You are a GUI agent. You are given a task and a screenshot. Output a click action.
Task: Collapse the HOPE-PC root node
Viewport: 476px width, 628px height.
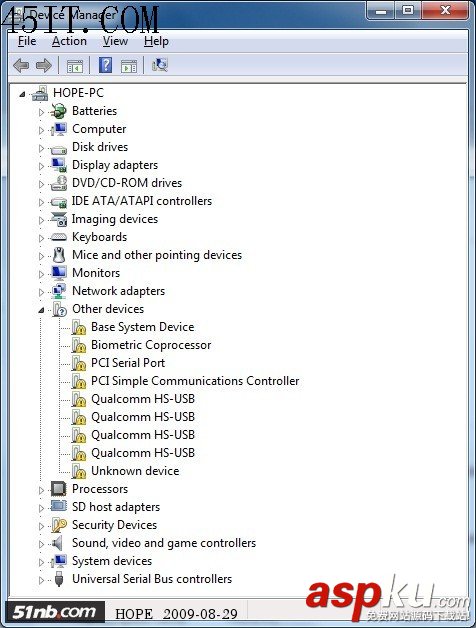click(22, 94)
